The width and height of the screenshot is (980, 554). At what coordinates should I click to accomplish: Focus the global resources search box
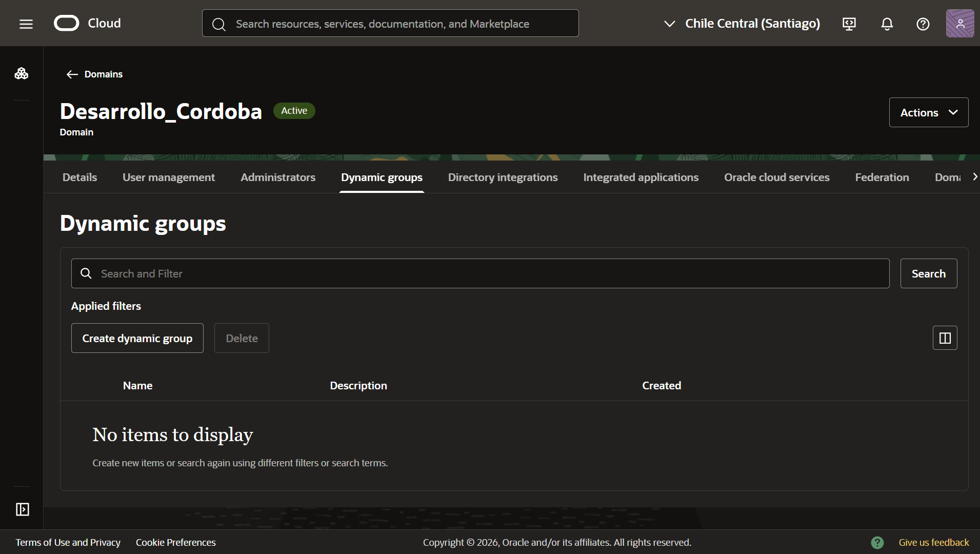[390, 23]
